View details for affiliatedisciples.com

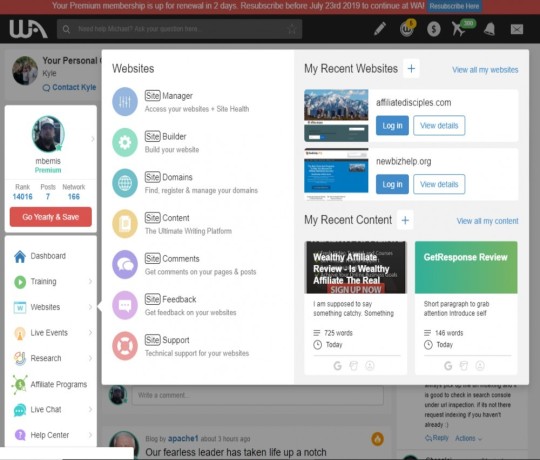[439, 126]
